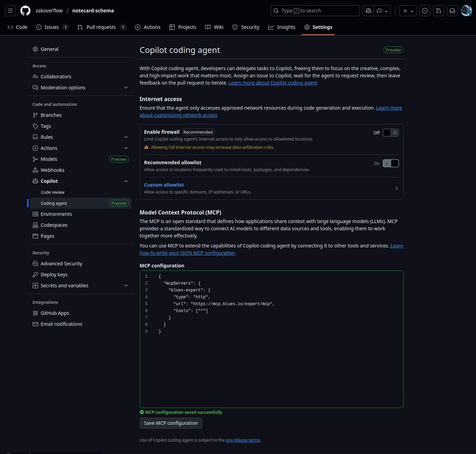
Task: Switch to the Wiki tab
Action: point(214,27)
